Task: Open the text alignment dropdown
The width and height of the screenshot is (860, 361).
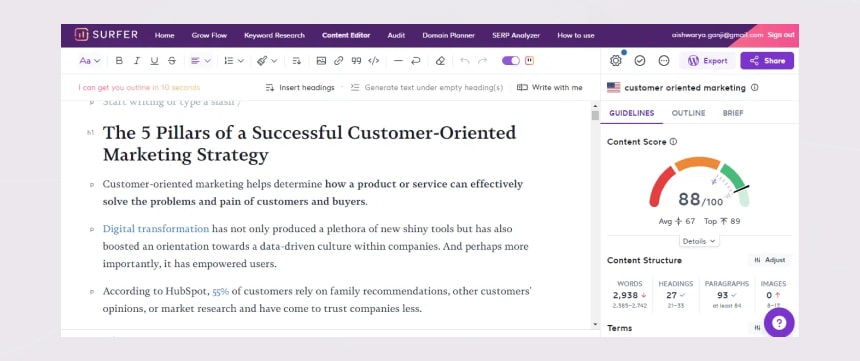Action: pyautogui.click(x=200, y=61)
